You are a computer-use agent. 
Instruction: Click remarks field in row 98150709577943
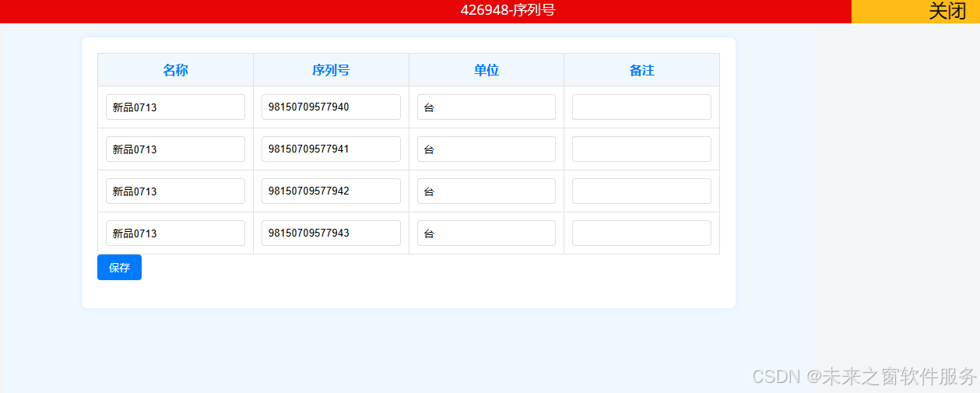[x=641, y=233]
